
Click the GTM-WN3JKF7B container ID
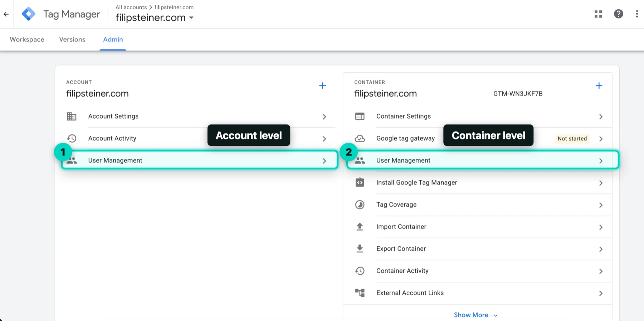(518, 94)
